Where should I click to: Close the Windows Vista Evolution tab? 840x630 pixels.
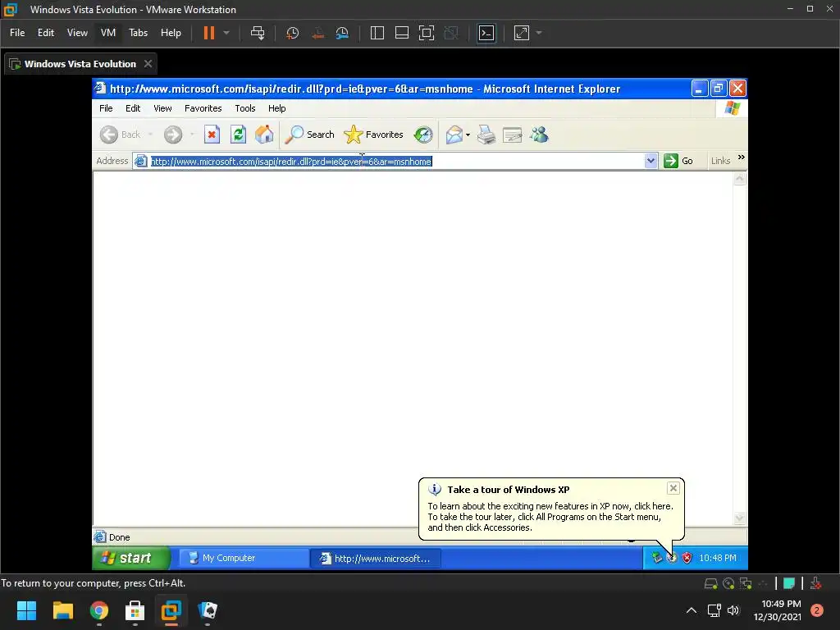(x=148, y=64)
